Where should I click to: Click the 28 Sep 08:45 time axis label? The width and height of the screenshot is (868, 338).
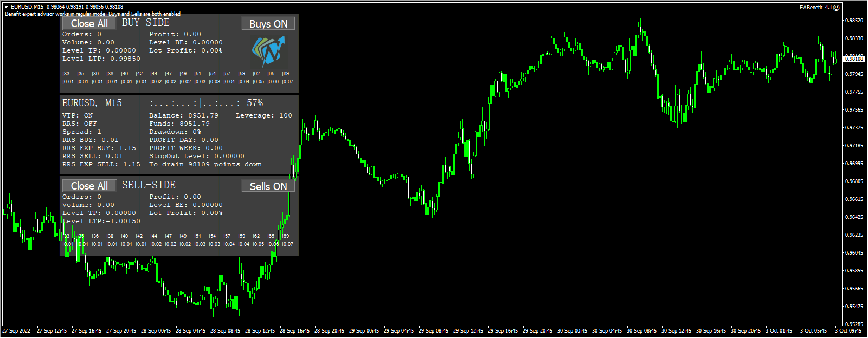tap(225, 331)
